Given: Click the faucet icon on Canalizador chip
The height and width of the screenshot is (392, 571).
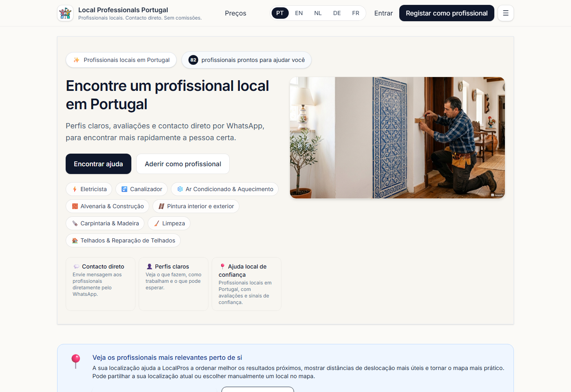Looking at the screenshot, I should pos(124,189).
